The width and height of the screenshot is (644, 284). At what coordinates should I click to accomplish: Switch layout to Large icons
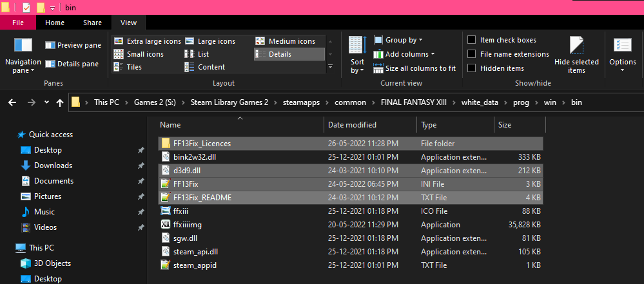[x=210, y=41]
